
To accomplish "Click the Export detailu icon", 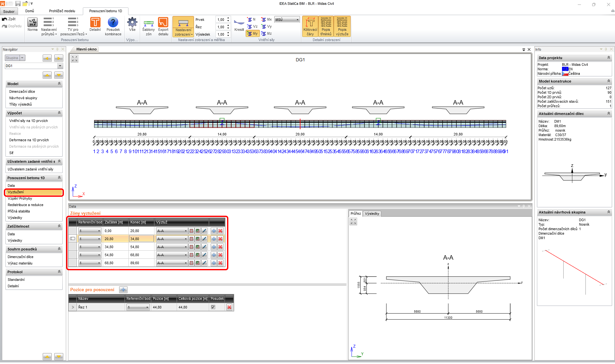I will coord(163,22).
